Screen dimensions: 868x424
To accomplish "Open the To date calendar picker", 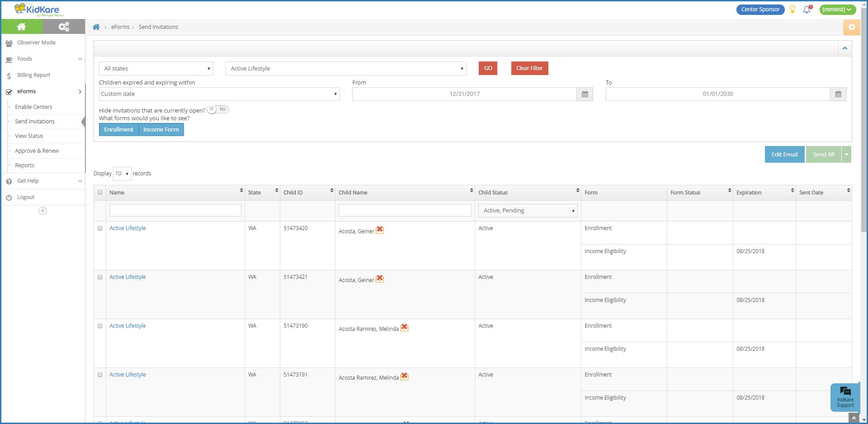I will click(838, 94).
